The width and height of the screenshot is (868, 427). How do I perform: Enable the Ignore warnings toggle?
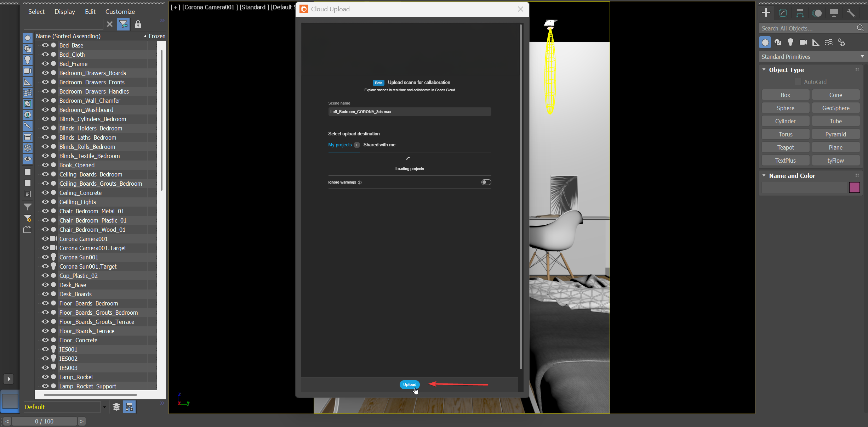click(486, 182)
